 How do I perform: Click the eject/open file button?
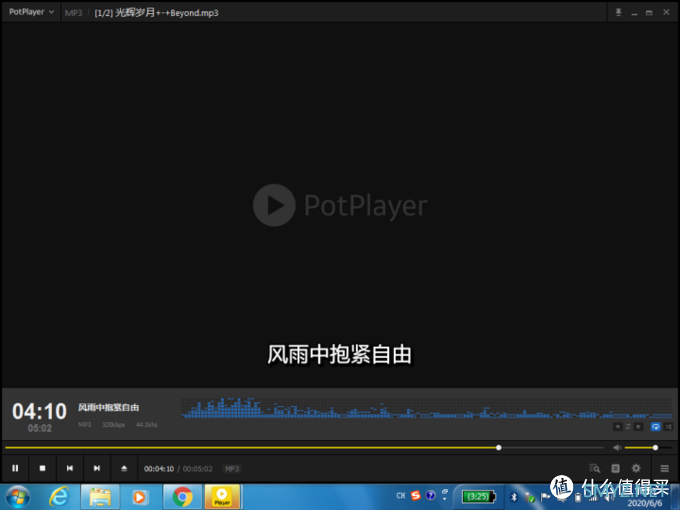pyautogui.click(x=124, y=468)
